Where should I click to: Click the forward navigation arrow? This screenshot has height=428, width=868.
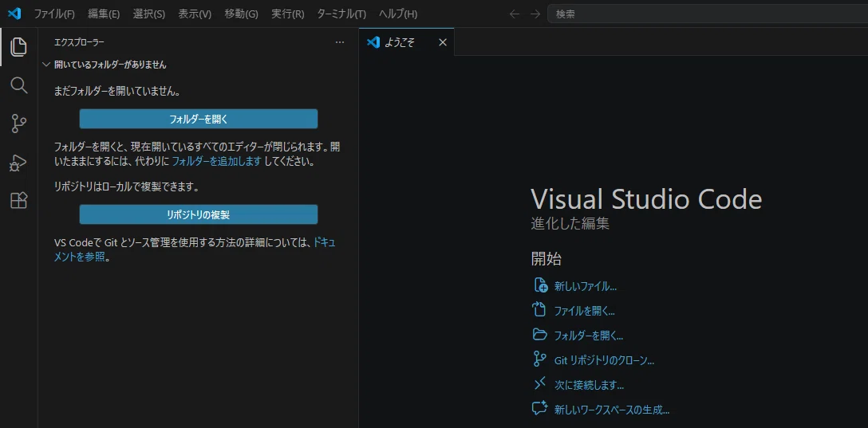(x=535, y=14)
